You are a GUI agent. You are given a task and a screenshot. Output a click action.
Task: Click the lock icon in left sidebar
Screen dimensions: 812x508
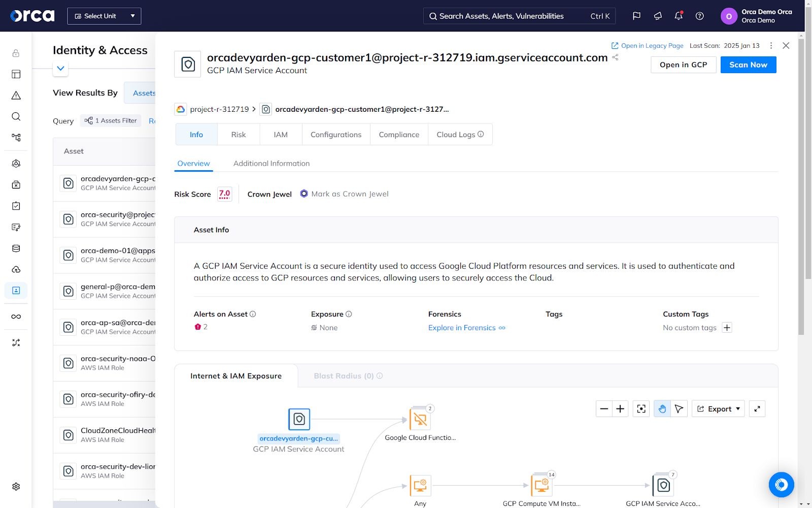(16, 53)
